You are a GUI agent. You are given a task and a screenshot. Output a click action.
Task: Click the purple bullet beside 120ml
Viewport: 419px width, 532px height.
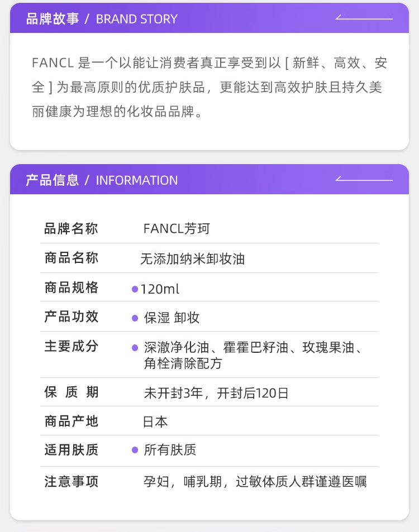(x=135, y=289)
